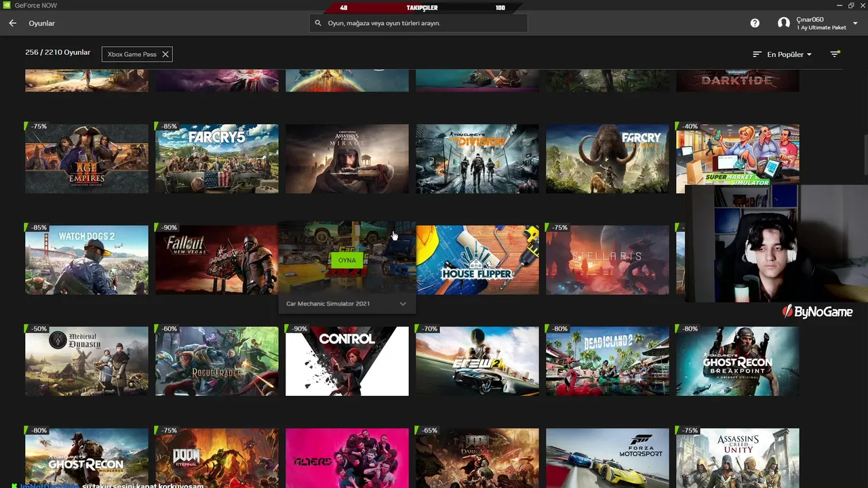Click the Oyunlar page title
The height and width of the screenshot is (488, 868).
42,23
